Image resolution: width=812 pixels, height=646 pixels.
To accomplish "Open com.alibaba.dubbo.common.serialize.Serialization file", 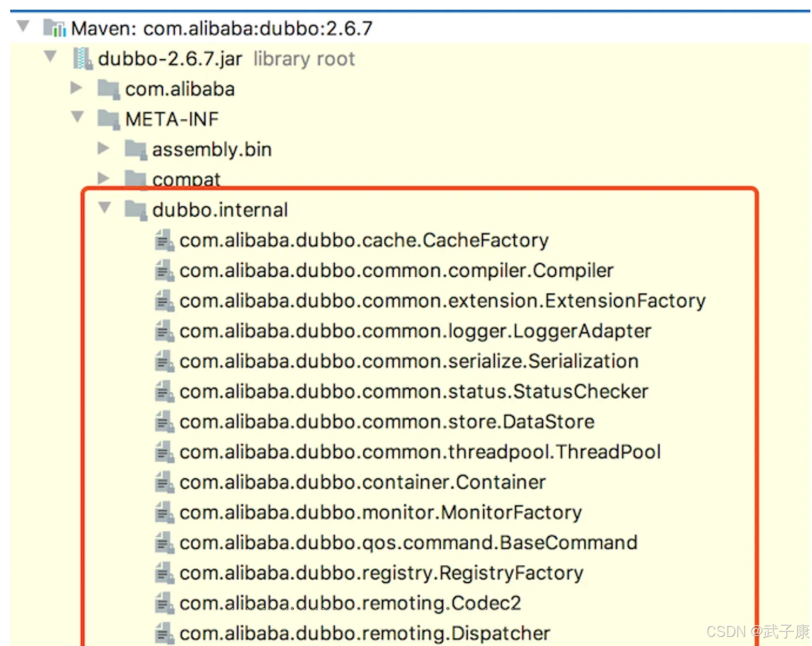I will coord(409,361).
